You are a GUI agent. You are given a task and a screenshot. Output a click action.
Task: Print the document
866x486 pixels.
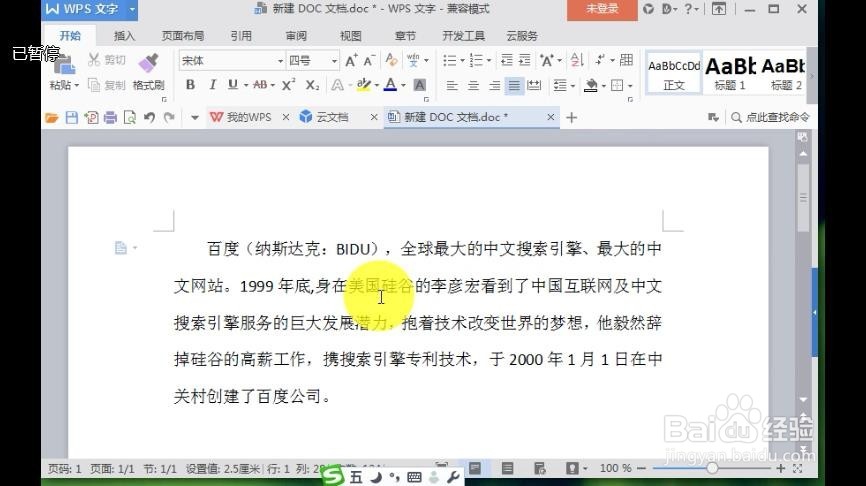(110, 117)
